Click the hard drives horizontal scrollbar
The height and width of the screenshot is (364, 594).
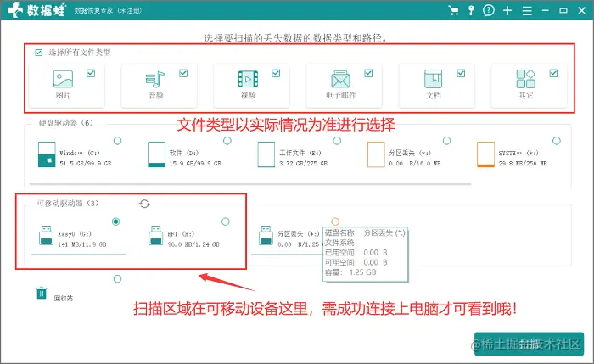250,184
